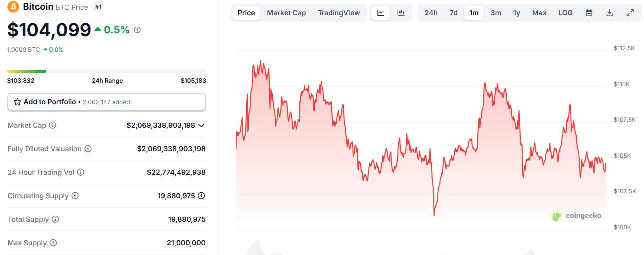Open the TradingView tab

click(x=338, y=13)
